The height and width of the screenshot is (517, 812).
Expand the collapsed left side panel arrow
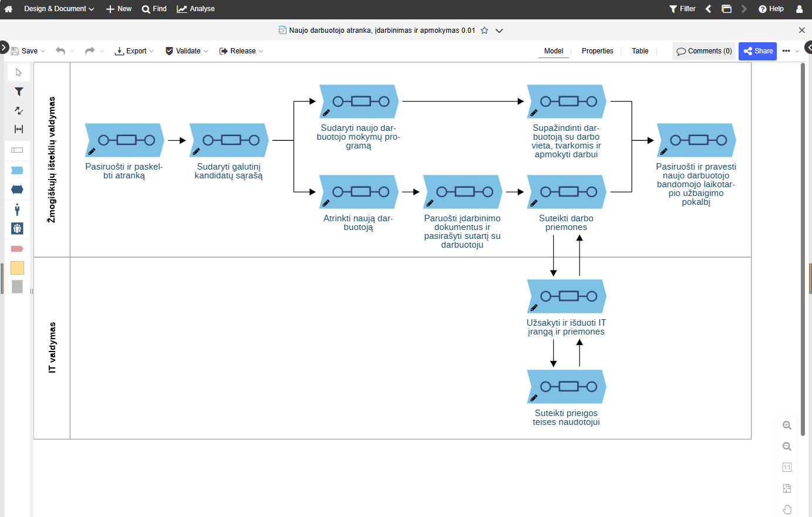[x=4, y=48]
